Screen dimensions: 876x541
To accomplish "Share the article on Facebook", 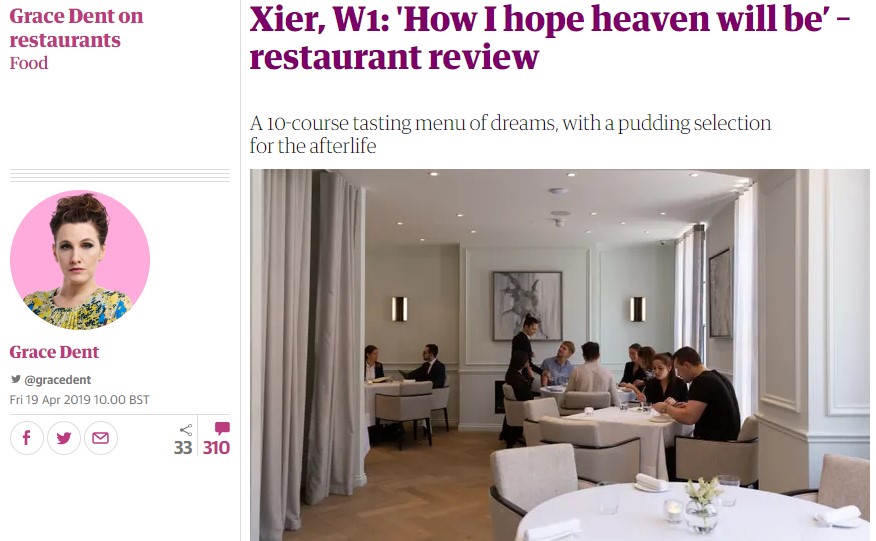I will [26, 438].
